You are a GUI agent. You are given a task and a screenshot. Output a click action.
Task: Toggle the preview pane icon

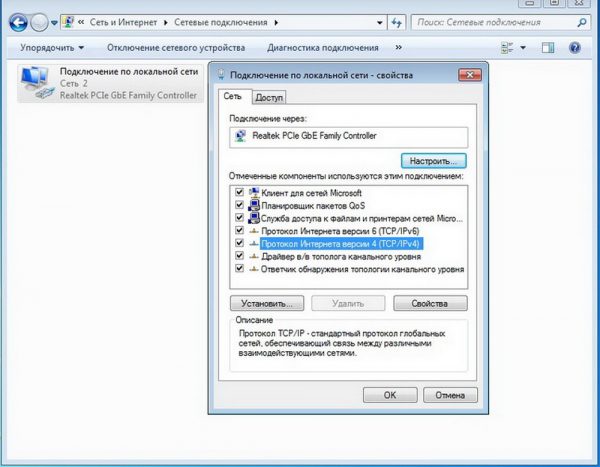[548, 48]
